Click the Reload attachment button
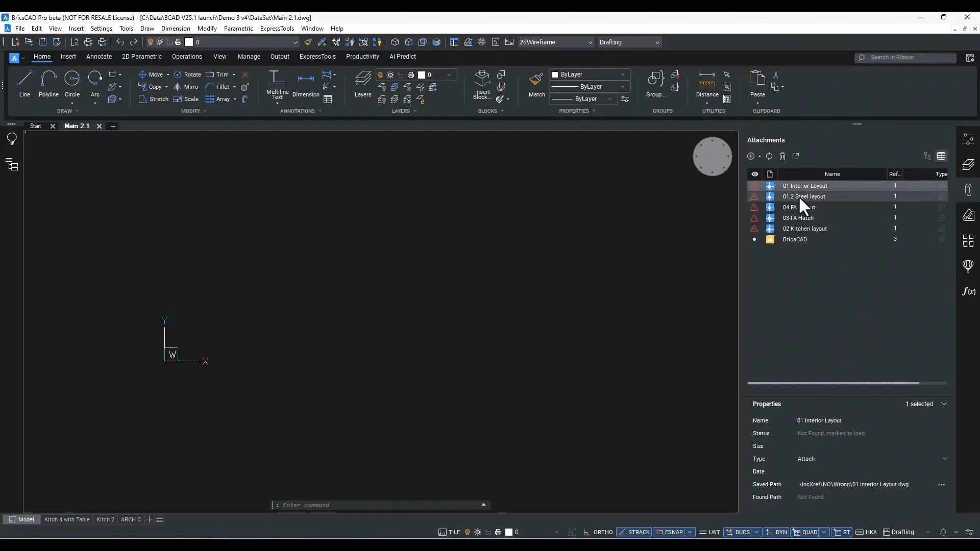 point(769,156)
